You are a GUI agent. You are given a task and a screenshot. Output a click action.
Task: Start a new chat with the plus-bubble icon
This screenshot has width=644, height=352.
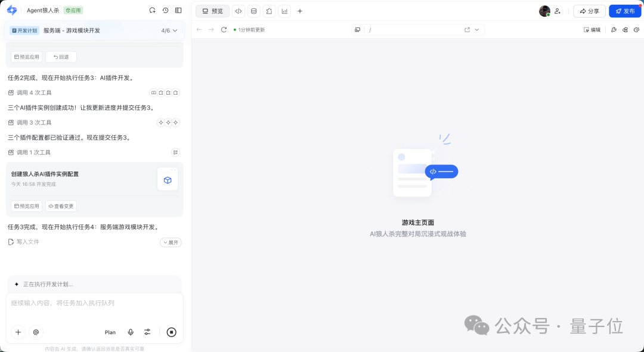(x=153, y=10)
